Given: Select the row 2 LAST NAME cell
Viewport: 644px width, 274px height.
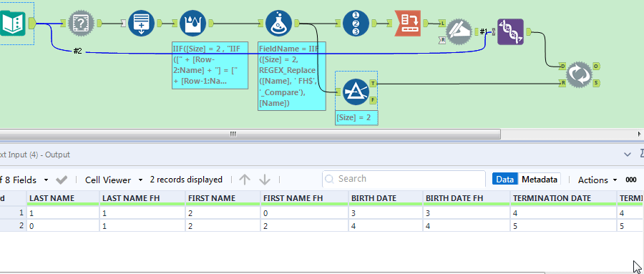Looking at the screenshot, I should pos(63,225).
